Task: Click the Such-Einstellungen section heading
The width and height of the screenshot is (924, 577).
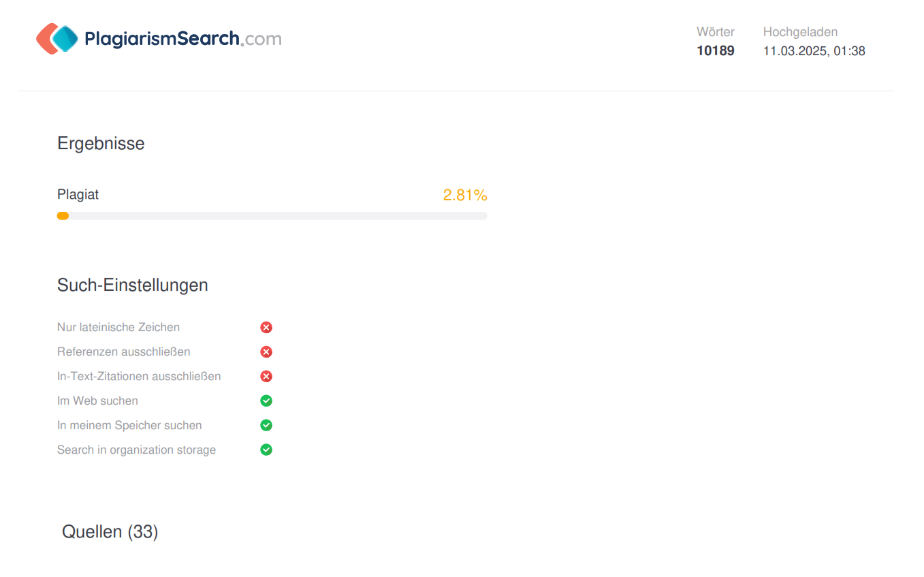Action: (132, 285)
